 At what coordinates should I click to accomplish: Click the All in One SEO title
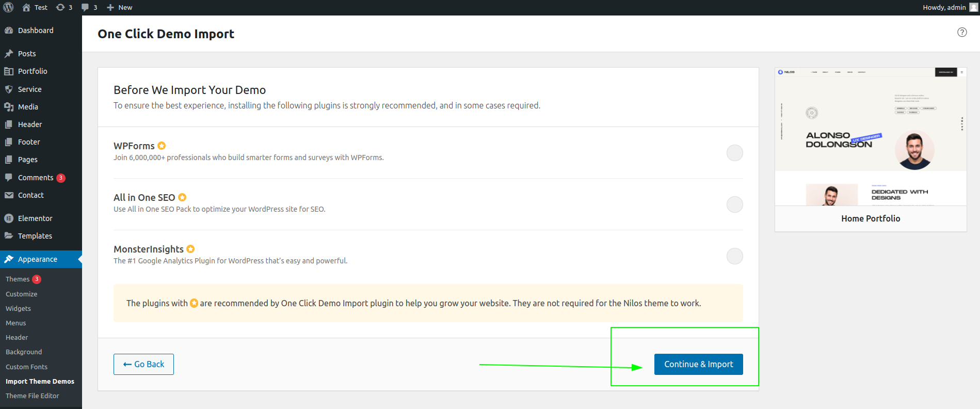coord(144,197)
